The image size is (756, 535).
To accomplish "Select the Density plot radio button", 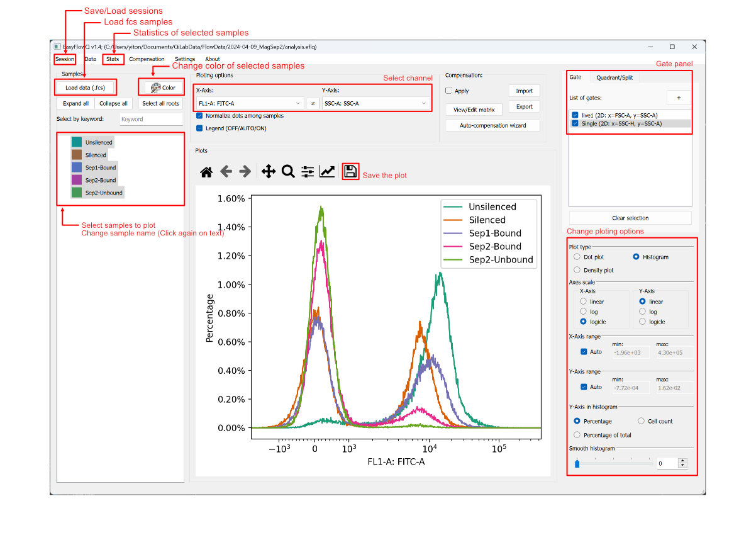I will pyautogui.click(x=577, y=270).
